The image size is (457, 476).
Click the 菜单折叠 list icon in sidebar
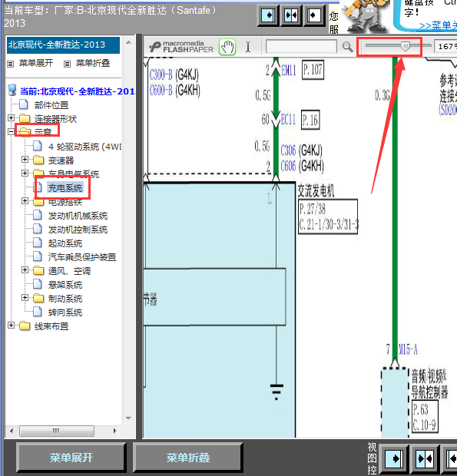click(67, 64)
